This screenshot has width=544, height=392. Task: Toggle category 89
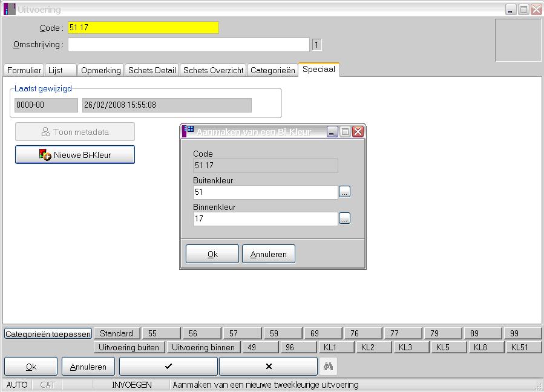(483, 333)
